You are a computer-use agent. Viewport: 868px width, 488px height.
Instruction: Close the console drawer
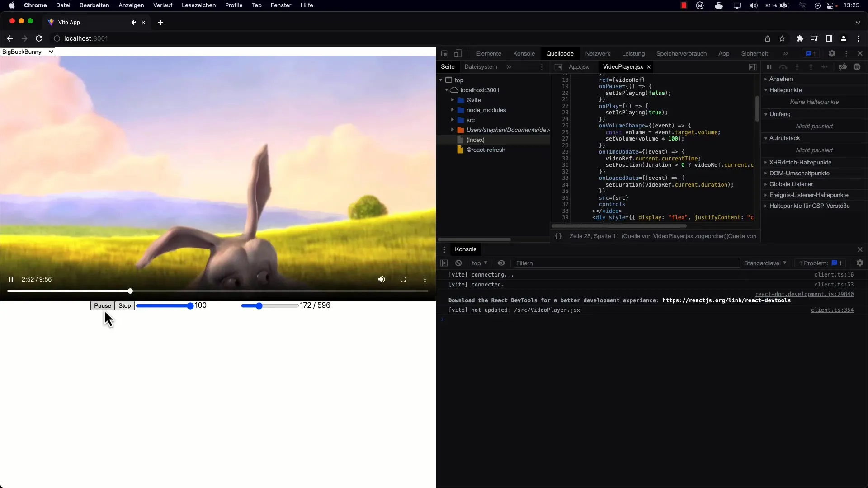[x=860, y=249]
